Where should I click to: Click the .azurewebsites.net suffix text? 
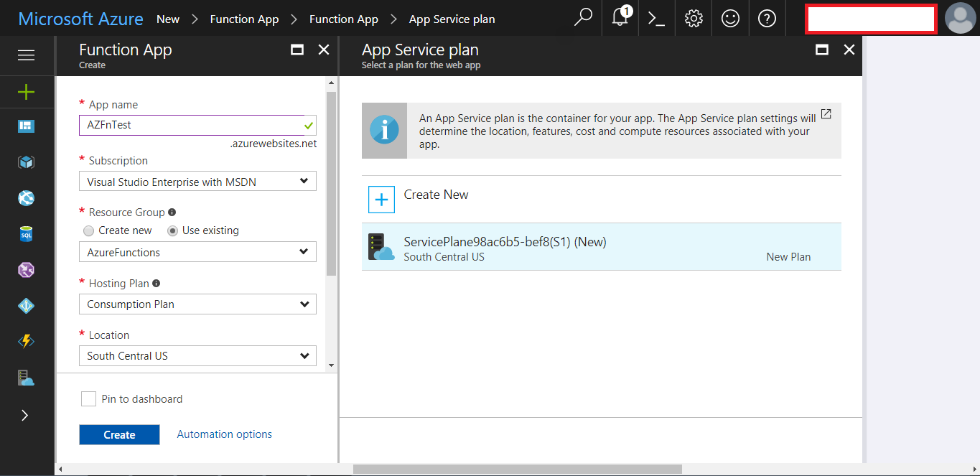tap(274, 144)
